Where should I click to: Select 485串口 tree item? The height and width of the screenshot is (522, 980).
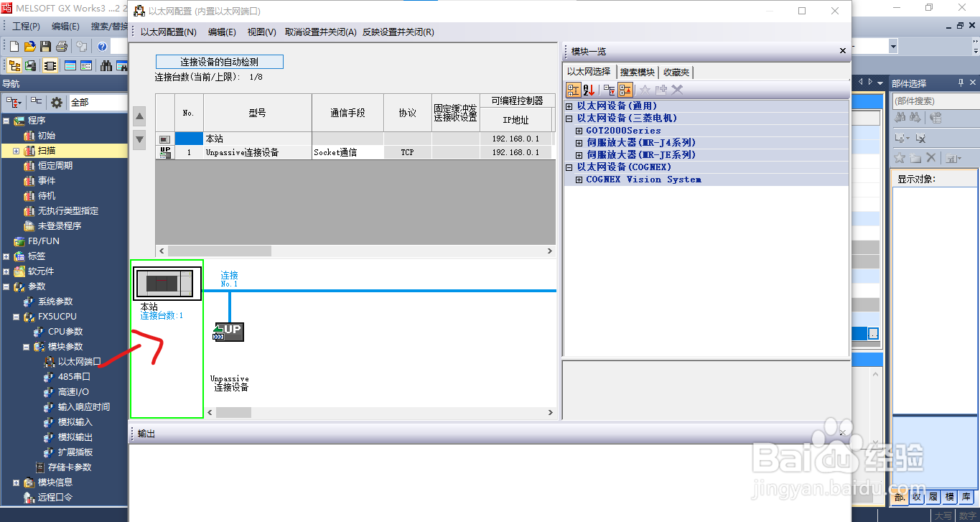(74, 377)
